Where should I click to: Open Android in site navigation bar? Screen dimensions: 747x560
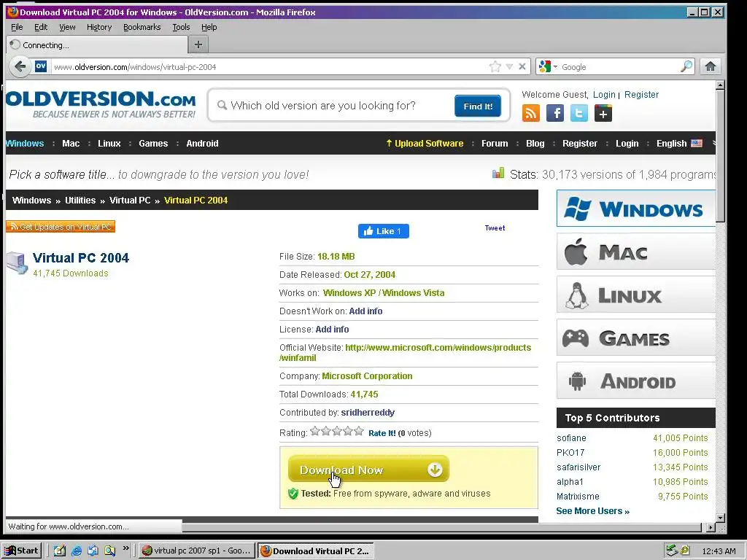(203, 144)
